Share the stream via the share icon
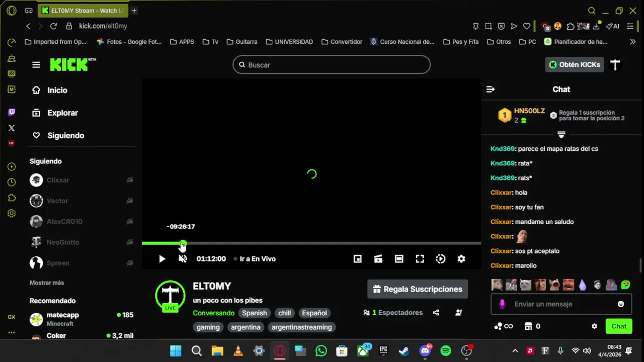The image size is (644, 362). coord(436,313)
